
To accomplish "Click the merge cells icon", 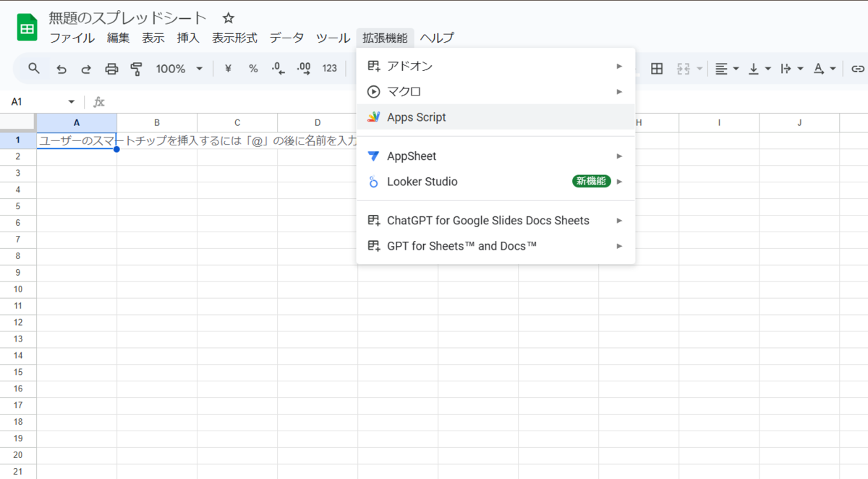I will (684, 69).
